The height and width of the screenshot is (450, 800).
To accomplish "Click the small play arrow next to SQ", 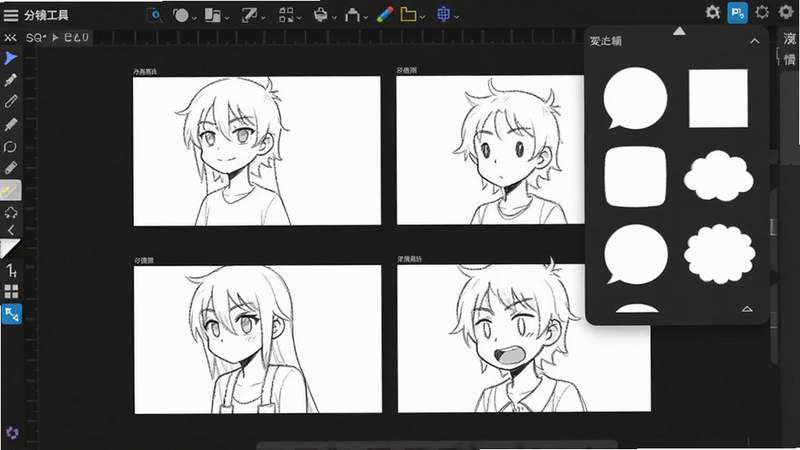I will [55, 37].
